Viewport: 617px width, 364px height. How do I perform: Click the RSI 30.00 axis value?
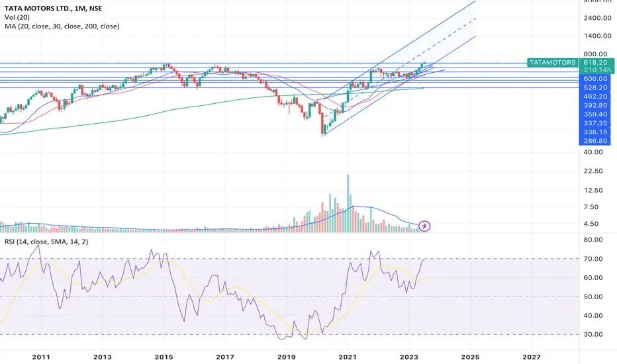[593, 334]
